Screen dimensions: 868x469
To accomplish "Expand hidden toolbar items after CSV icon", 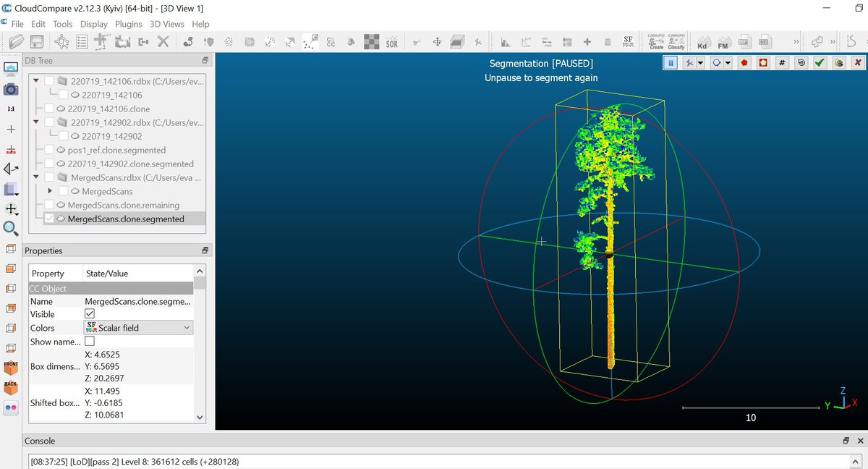I will pyautogui.click(x=796, y=42).
